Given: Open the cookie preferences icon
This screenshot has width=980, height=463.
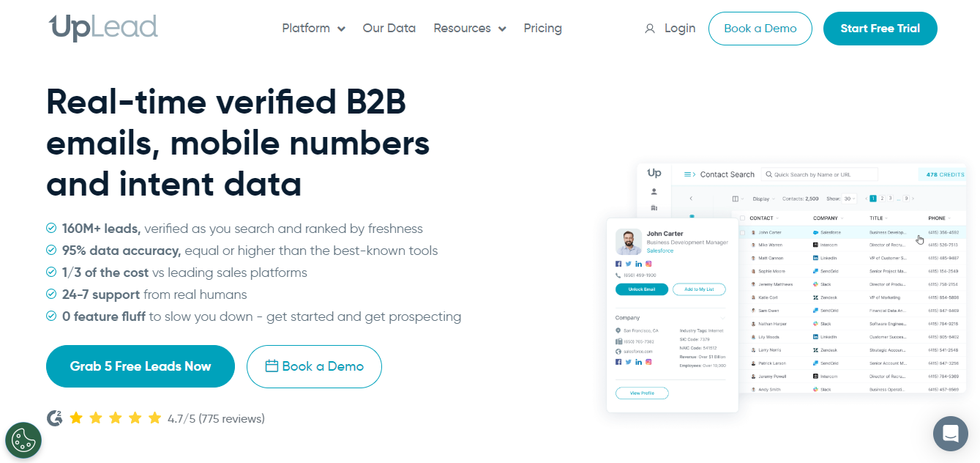Looking at the screenshot, I should pyautogui.click(x=23, y=440).
